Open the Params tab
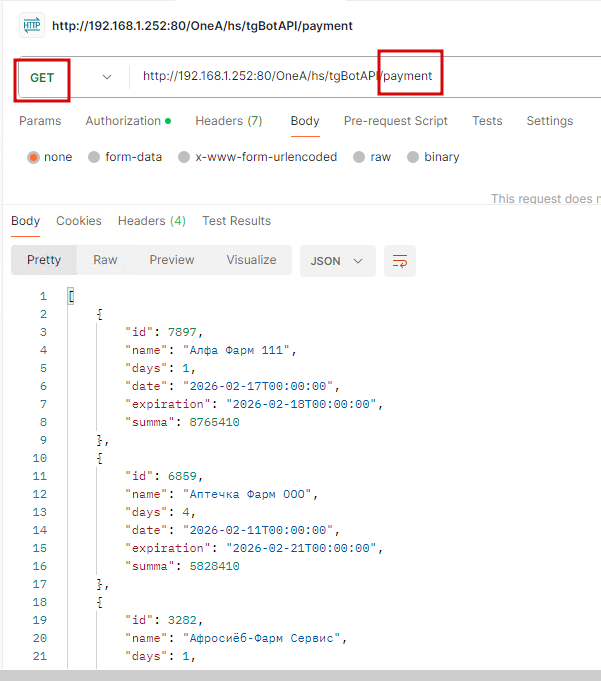The height and width of the screenshot is (681, 601). 40,121
